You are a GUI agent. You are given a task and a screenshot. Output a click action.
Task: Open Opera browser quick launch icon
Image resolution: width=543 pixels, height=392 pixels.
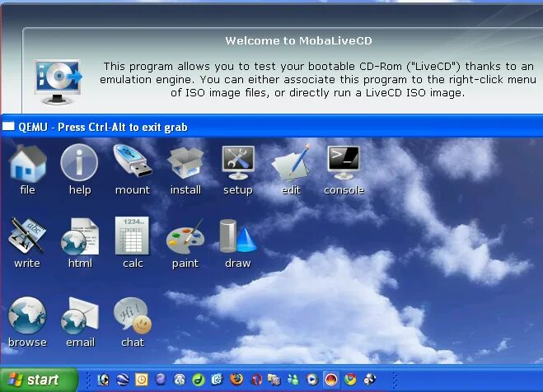[256, 380]
